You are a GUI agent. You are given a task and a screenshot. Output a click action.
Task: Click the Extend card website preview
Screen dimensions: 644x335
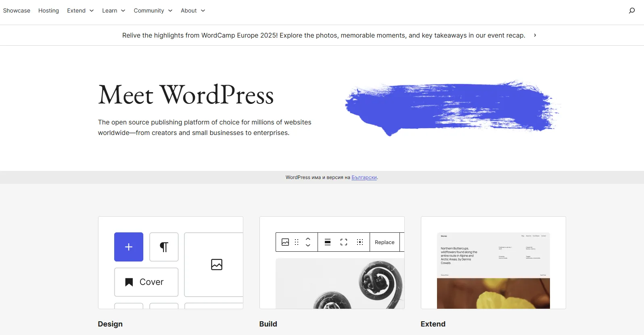pyautogui.click(x=493, y=271)
